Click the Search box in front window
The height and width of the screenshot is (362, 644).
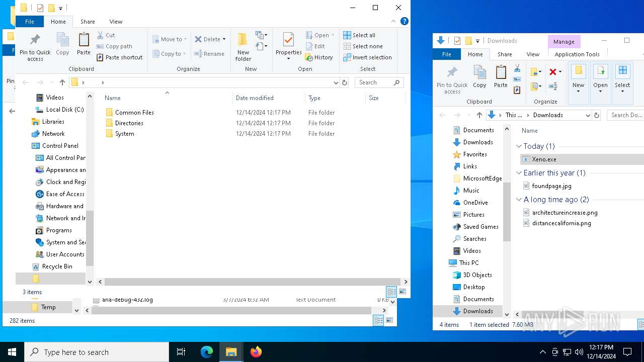tap(379, 82)
